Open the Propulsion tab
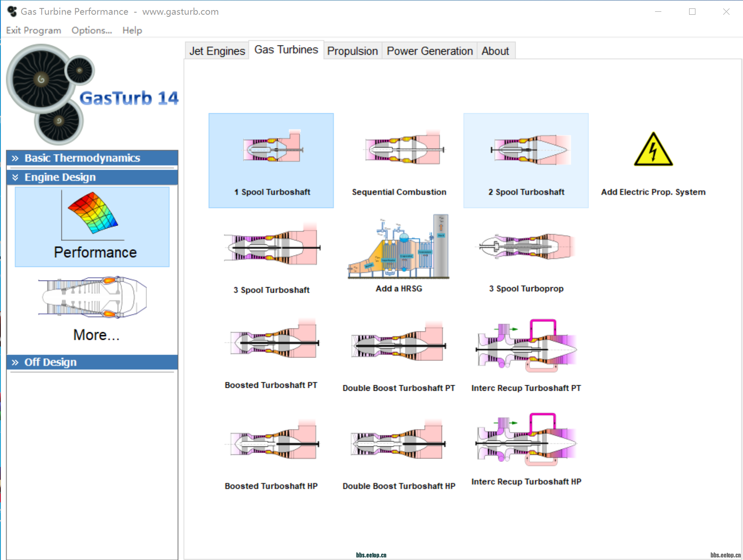 tap(353, 51)
